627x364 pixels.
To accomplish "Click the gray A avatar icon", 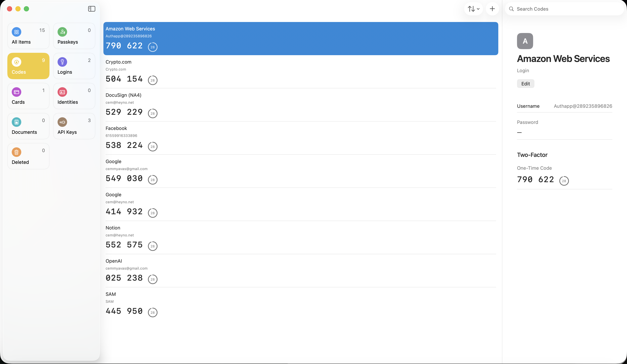I will click(525, 41).
